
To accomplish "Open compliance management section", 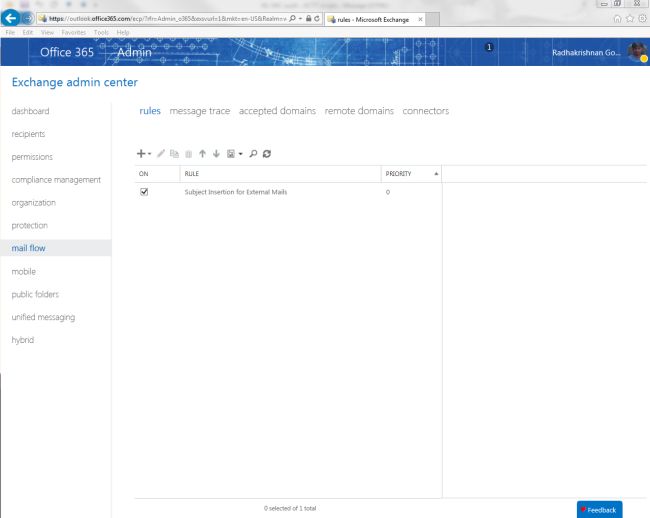I will coord(56,180).
